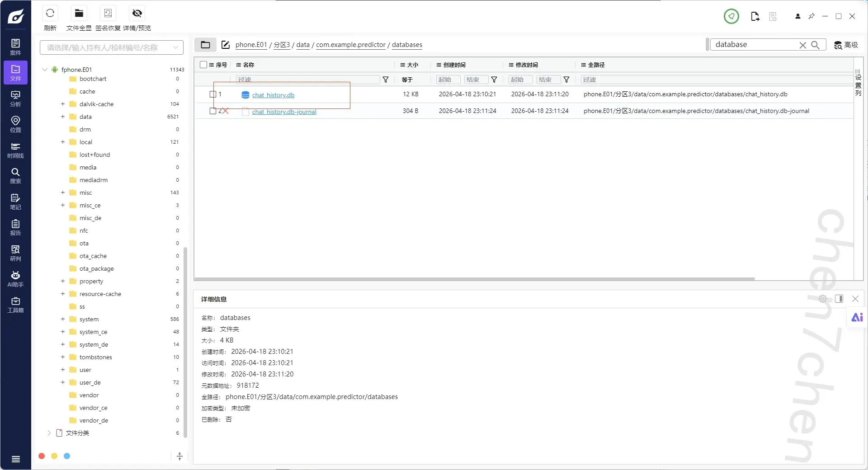Click the com.example.predictor breadcrumb segment
Image resolution: width=868 pixels, height=470 pixels.
[x=351, y=45]
